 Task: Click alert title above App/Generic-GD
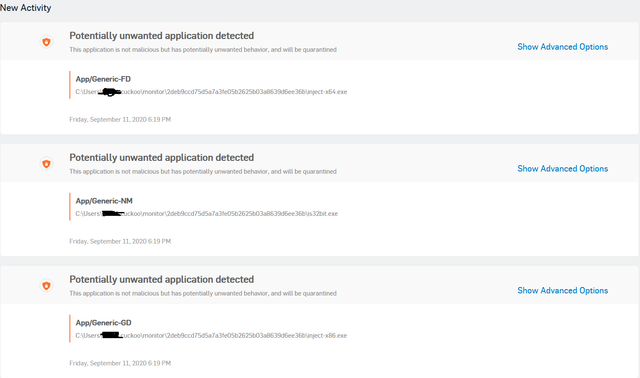pos(162,280)
